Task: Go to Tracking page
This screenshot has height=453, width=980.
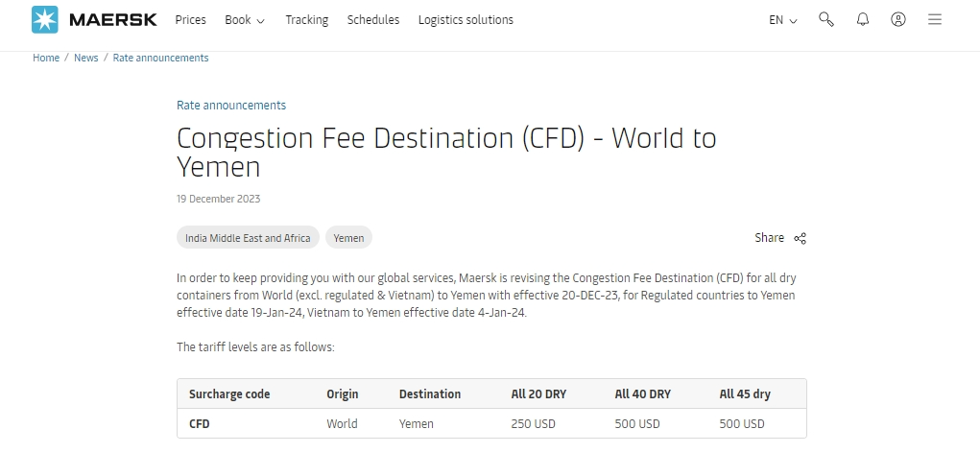Action: click(x=306, y=19)
